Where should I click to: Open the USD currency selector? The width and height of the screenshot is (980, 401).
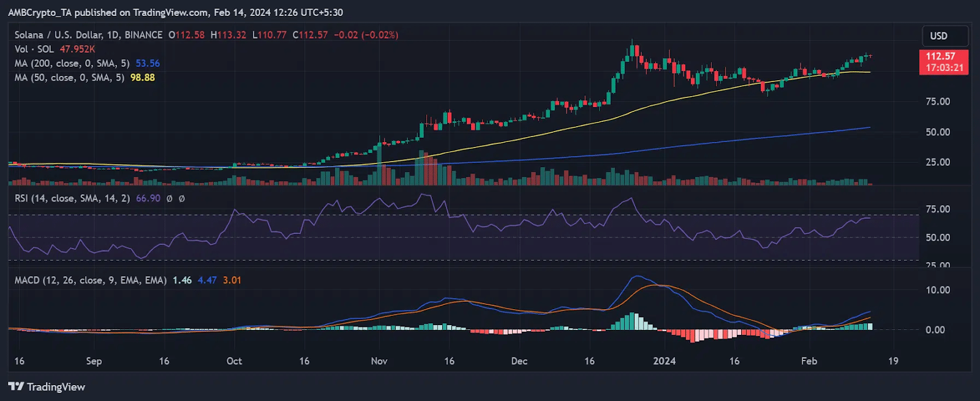tap(945, 36)
